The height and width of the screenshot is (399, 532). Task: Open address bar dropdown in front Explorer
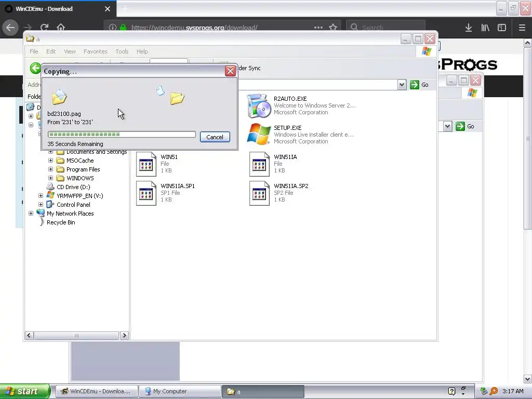[x=402, y=85]
